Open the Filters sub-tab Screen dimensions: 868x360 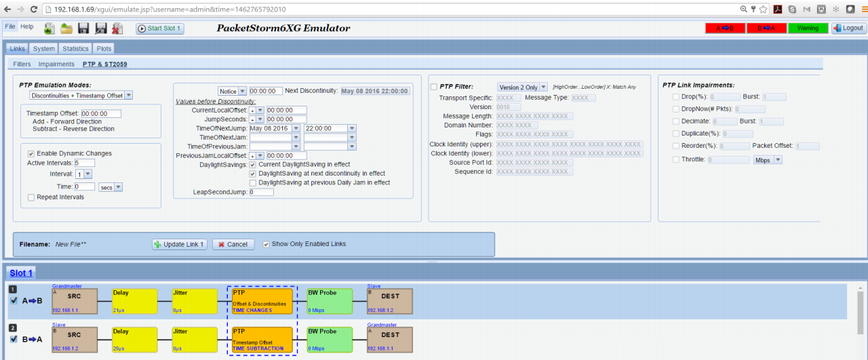22,64
